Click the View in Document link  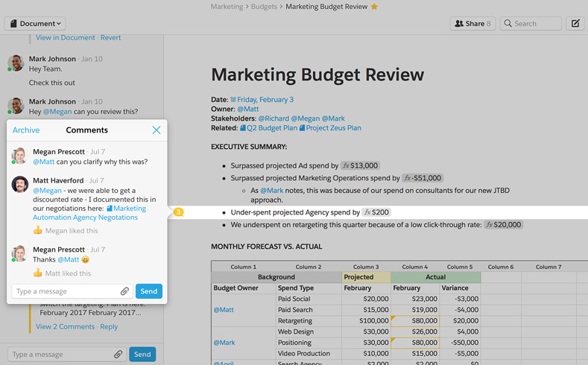pos(66,37)
